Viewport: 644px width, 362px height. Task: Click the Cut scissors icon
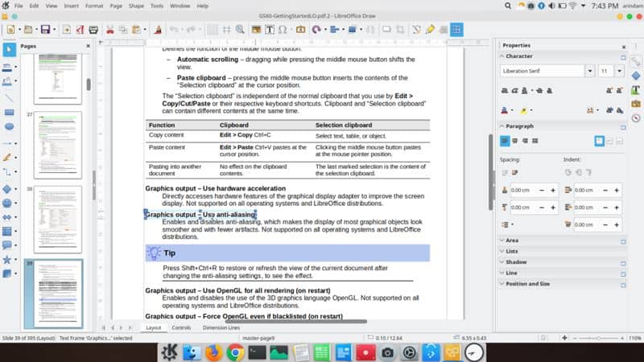109,30
